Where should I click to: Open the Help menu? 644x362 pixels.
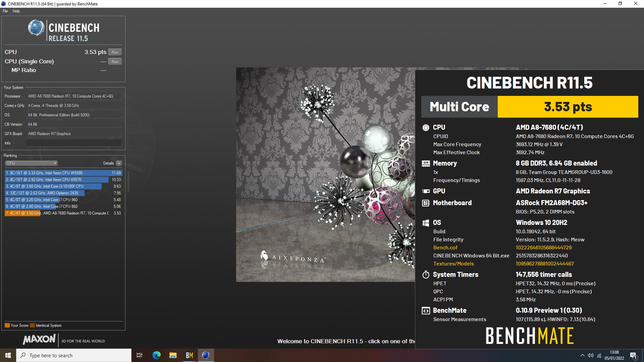[x=16, y=11]
